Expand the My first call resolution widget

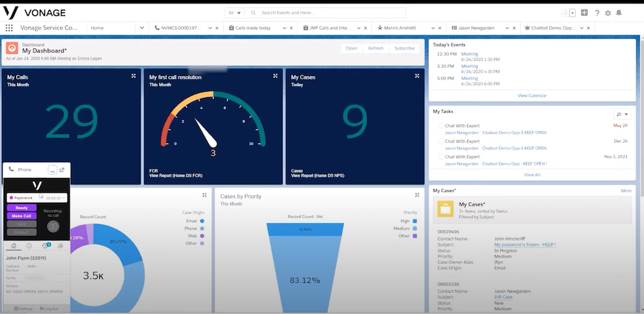[x=275, y=76]
